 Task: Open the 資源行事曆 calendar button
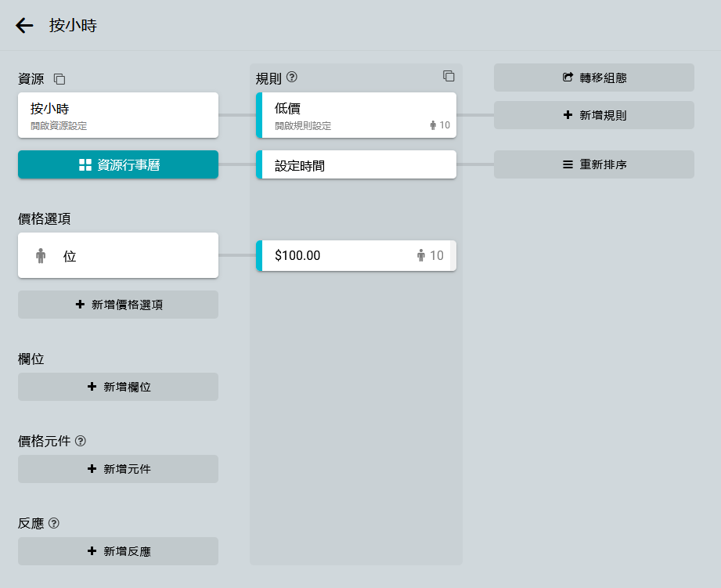click(x=118, y=164)
